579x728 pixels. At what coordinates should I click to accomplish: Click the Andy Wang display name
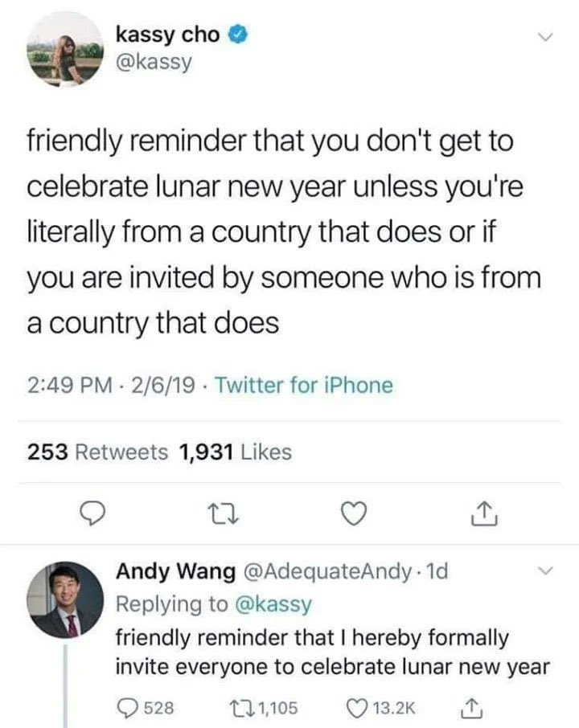point(166,571)
